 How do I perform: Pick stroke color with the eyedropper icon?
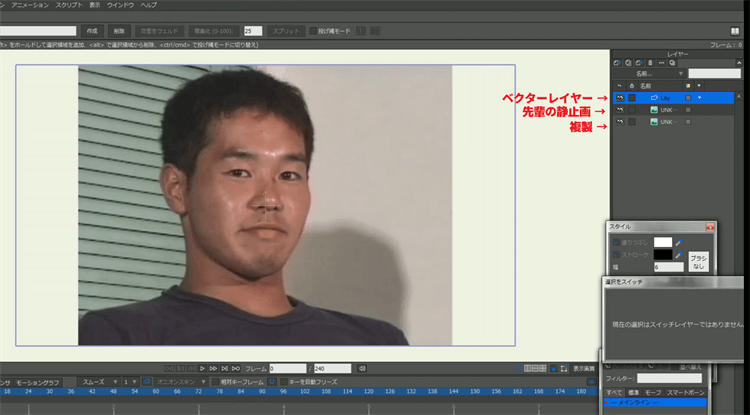[x=679, y=255]
